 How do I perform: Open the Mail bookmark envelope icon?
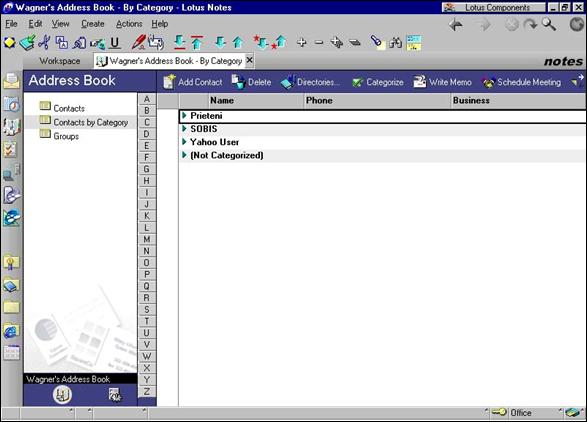[11, 81]
